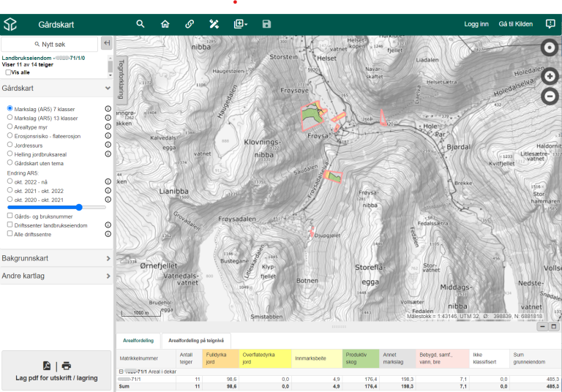Click the link share icon
The width and height of the screenshot is (562, 392).
[x=190, y=24]
